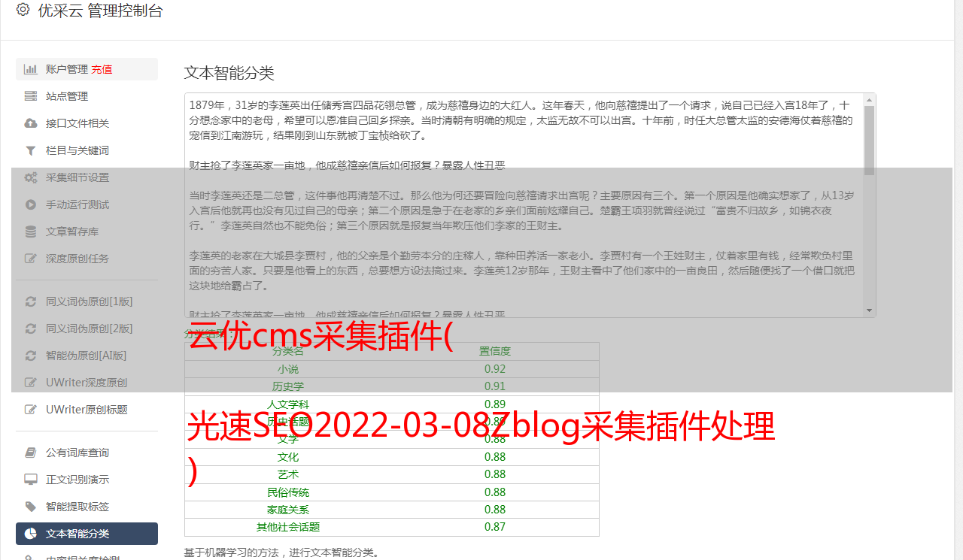Image resolution: width=963 pixels, height=560 pixels.
Task: Click the refresh icon for 同义词伪原创[2版]
Action: 31,328
